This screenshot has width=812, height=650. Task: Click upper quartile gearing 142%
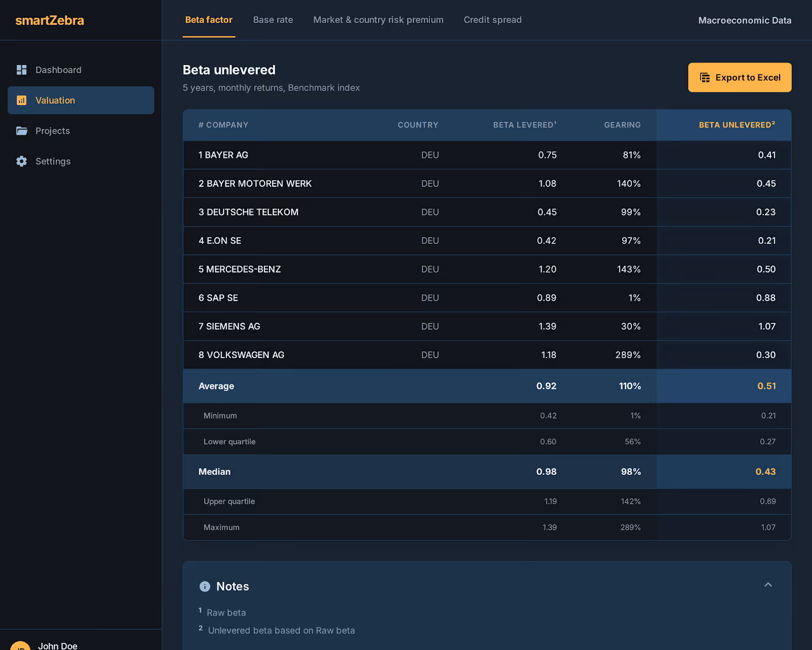[631, 501]
